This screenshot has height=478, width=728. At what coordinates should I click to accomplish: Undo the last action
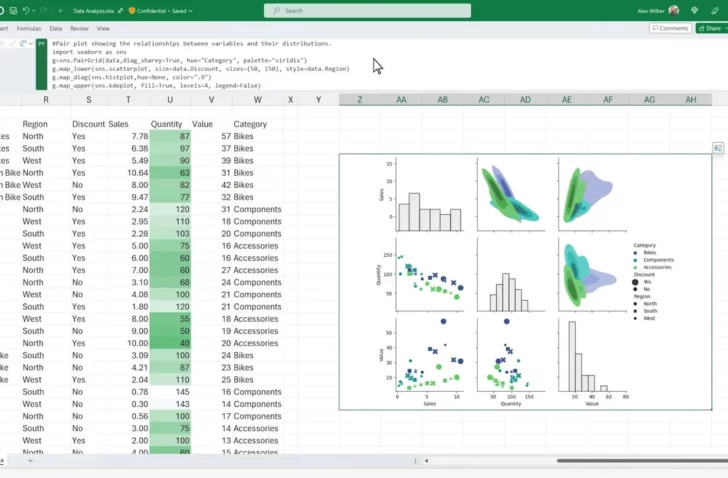pyautogui.click(x=26, y=10)
